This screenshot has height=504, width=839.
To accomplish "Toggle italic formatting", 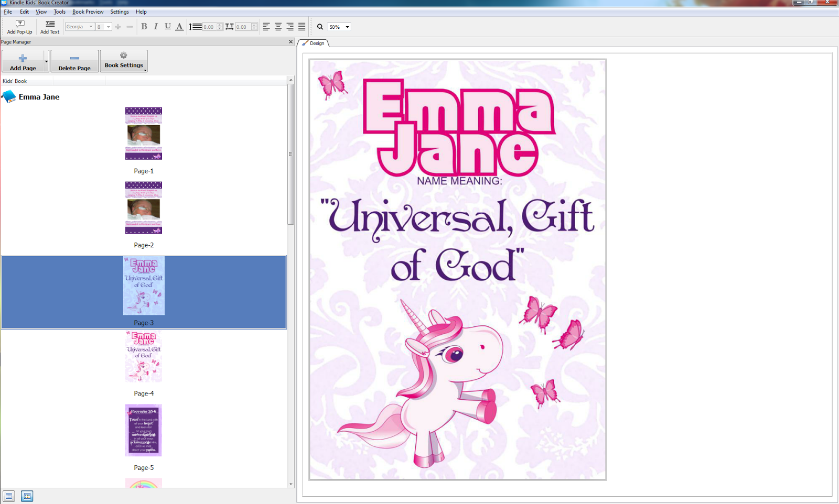I will pos(156,27).
